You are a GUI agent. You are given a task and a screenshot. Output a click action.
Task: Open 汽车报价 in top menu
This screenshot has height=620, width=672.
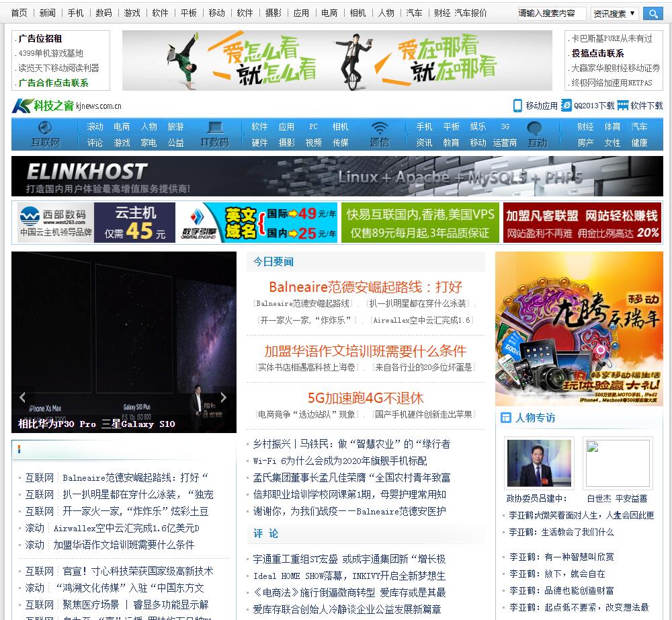tap(470, 13)
